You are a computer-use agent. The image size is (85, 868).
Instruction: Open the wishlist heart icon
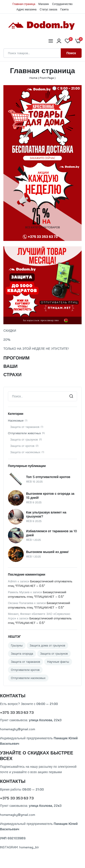pyautogui.click(x=67, y=41)
